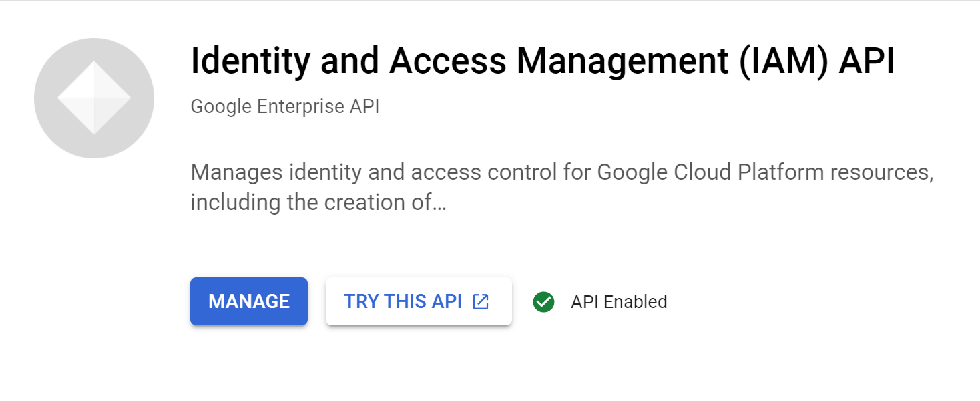Screen dimensions: 980x401
Task: Click the Google Enterprise API subtitle
Action: [x=285, y=106]
